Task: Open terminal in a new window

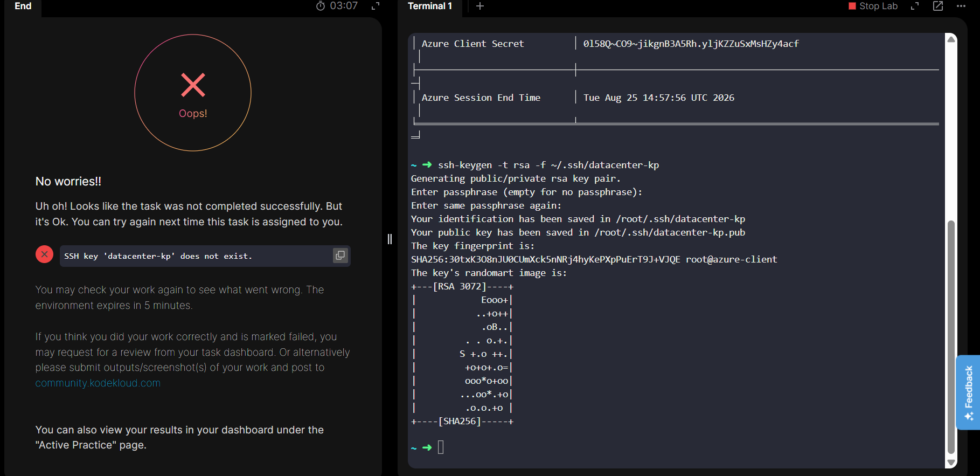Action: point(938,6)
